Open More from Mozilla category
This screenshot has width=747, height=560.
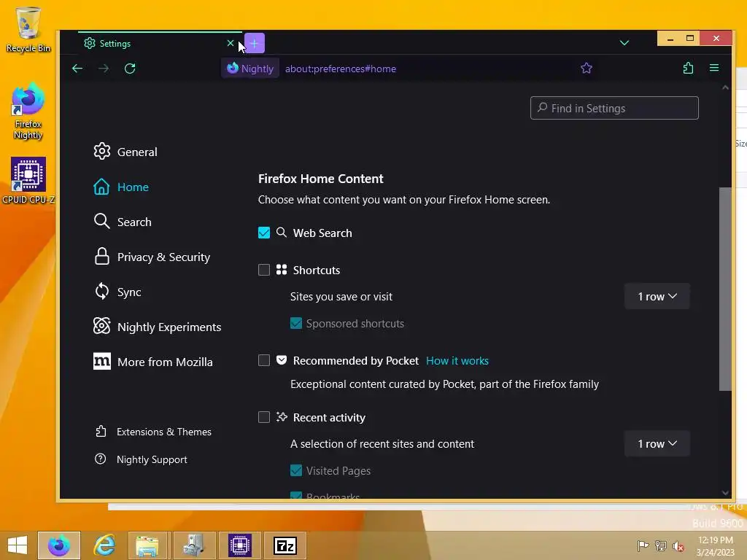pos(153,362)
